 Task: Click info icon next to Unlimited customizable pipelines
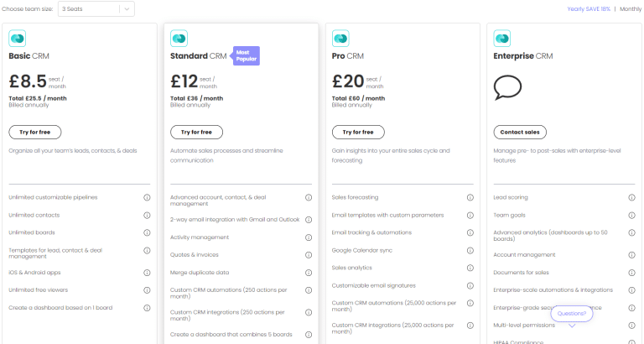[x=147, y=198]
